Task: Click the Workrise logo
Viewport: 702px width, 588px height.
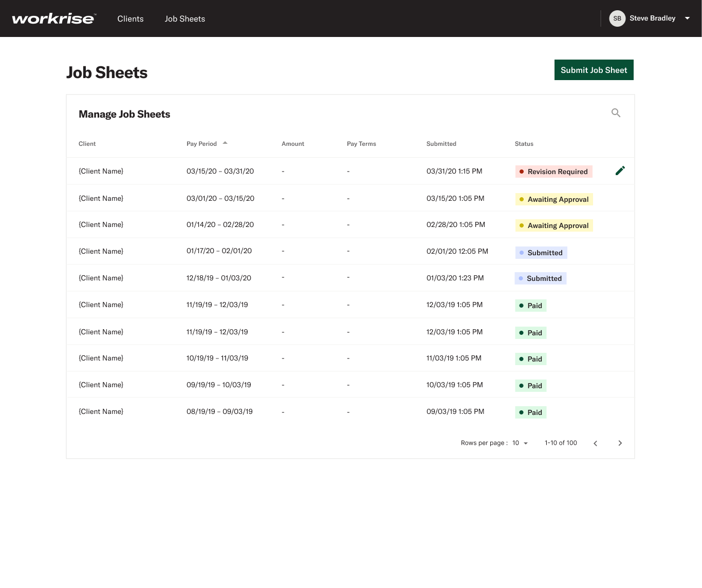Action: coord(54,19)
